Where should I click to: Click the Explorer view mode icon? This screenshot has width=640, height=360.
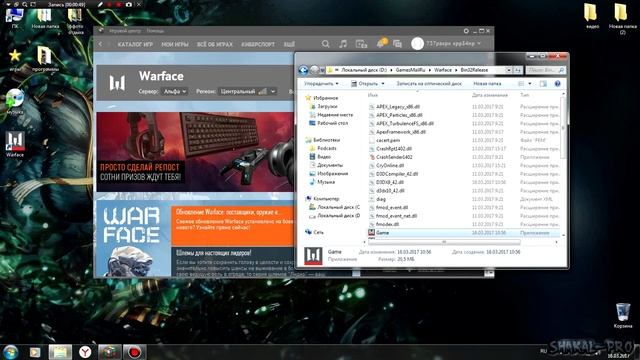[x=521, y=83]
